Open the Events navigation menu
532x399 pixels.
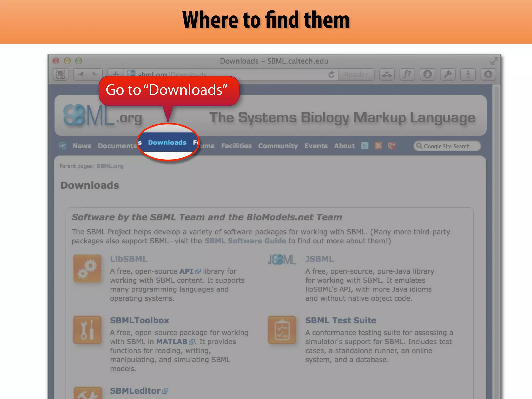316,146
